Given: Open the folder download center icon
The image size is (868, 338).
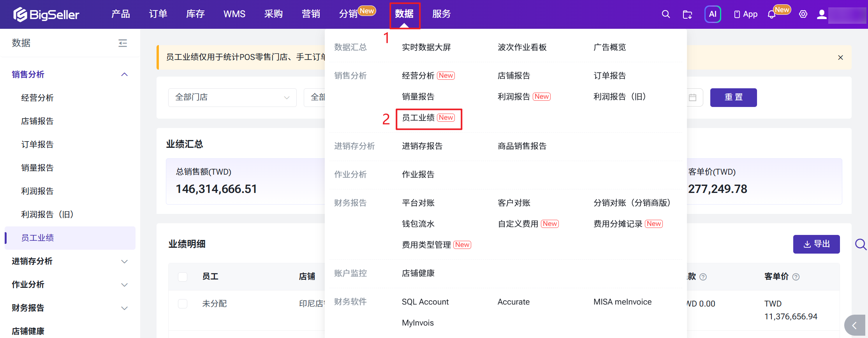Looking at the screenshot, I should (688, 14).
